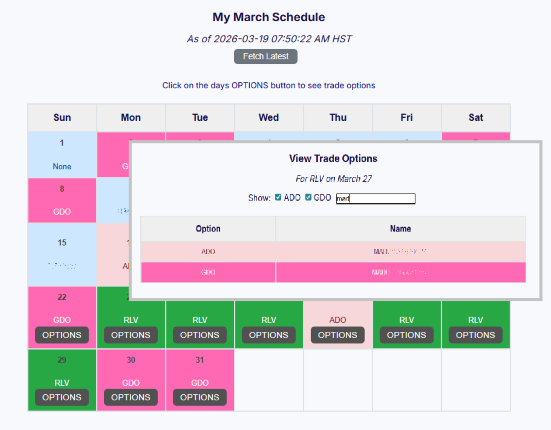Open OPTIONS for Saturday RLV after the 22nd

pyautogui.click(x=475, y=335)
